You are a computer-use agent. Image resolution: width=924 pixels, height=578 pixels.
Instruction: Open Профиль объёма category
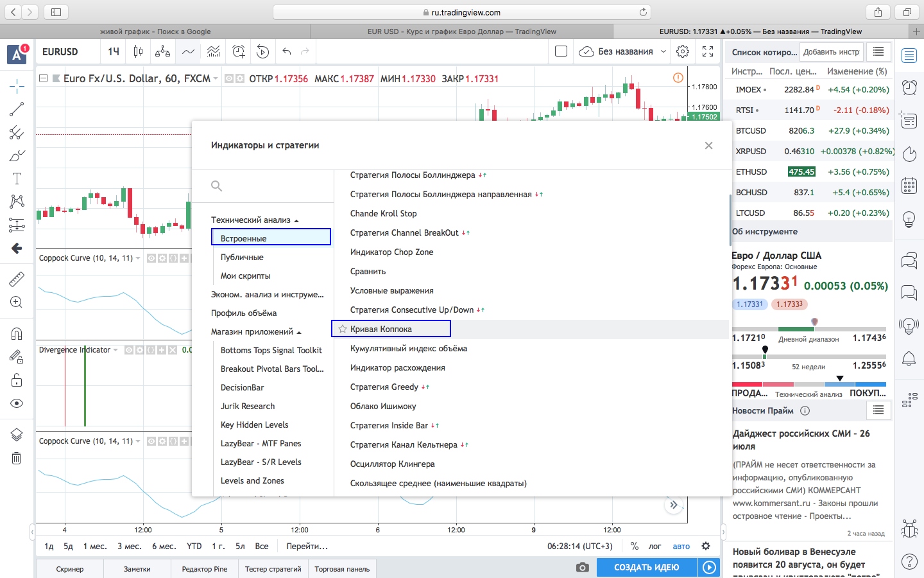pyautogui.click(x=244, y=313)
